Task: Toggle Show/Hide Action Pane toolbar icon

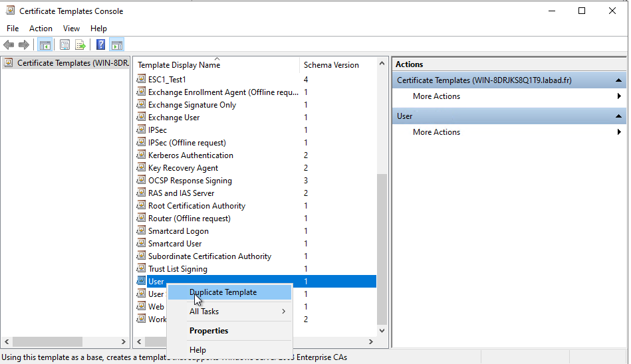Action: (117, 45)
